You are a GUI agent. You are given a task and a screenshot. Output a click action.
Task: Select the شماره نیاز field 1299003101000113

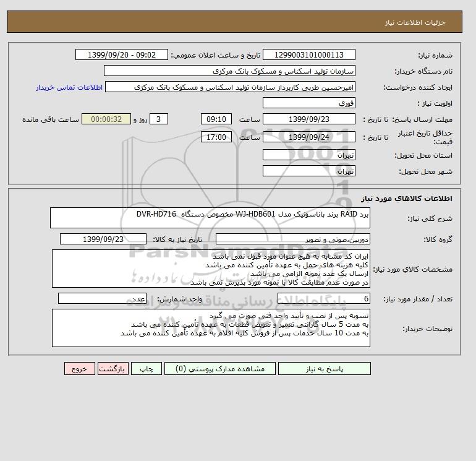pos(308,55)
